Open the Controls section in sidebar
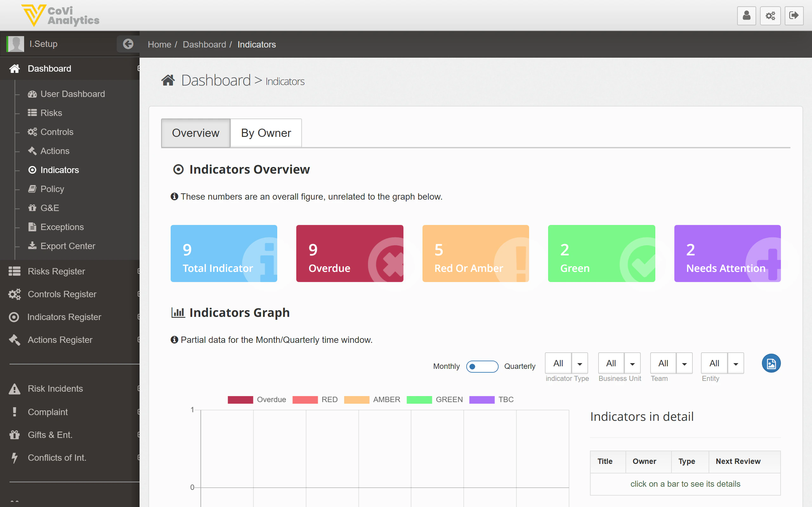The height and width of the screenshot is (507, 812). coord(56,132)
